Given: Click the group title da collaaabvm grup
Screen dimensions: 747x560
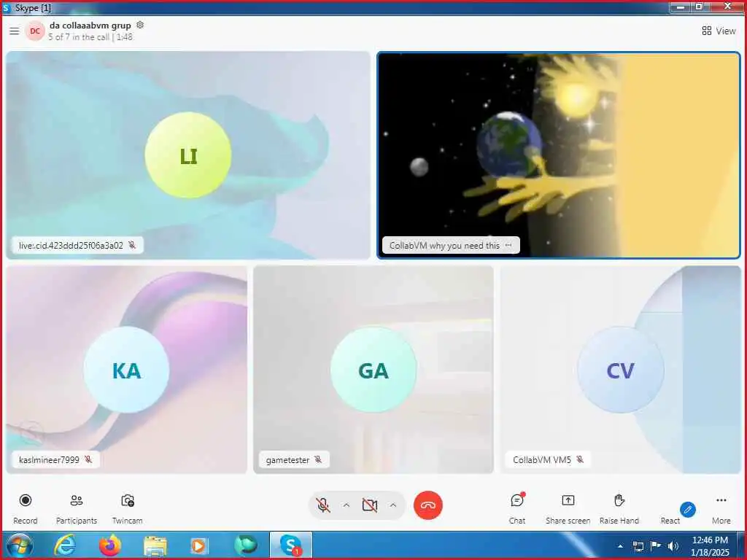Looking at the screenshot, I should click(90, 26).
